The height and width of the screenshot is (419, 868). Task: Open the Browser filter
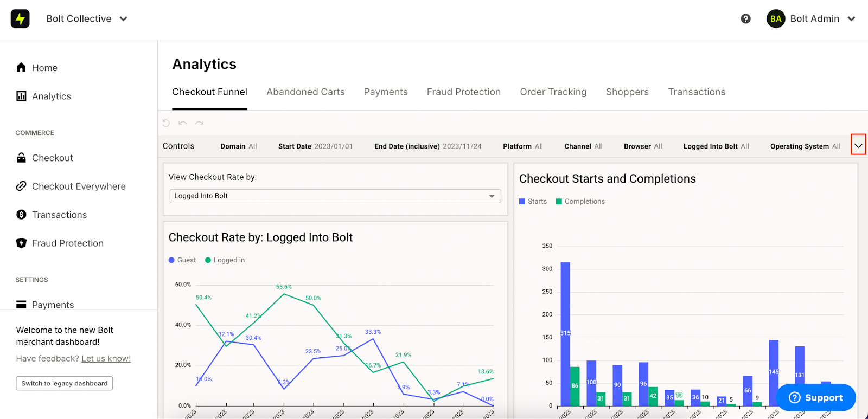pyautogui.click(x=643, y=146)
